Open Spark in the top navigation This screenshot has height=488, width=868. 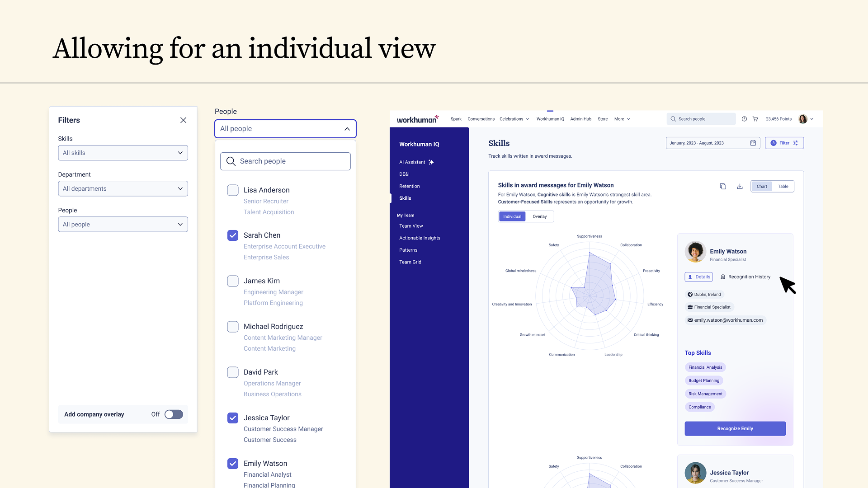coord(456,119)
